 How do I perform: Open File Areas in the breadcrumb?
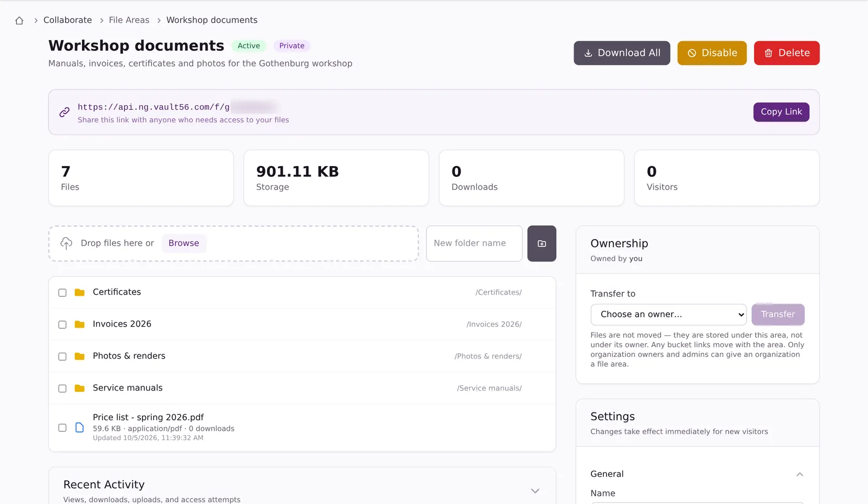(x=129, y=20)
